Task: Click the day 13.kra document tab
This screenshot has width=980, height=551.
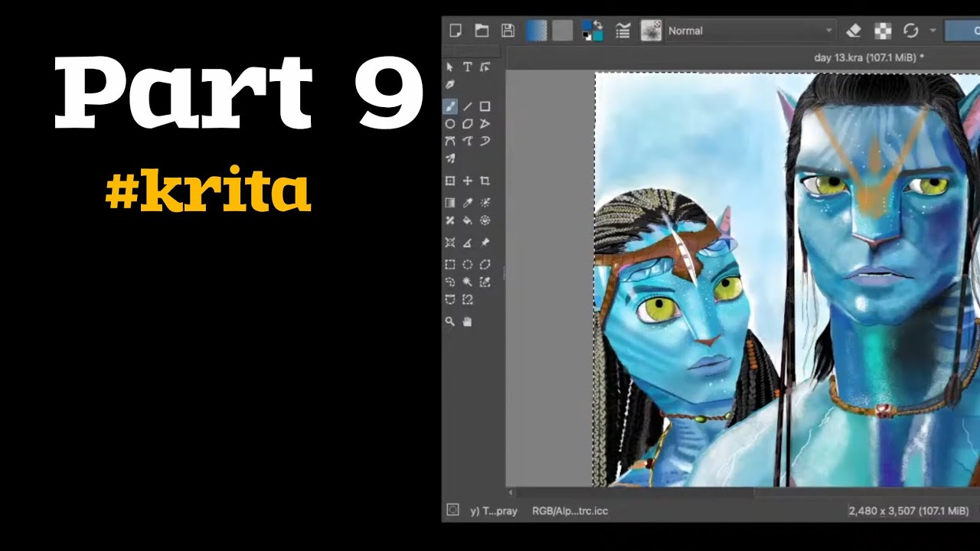Action: point(869,57)
